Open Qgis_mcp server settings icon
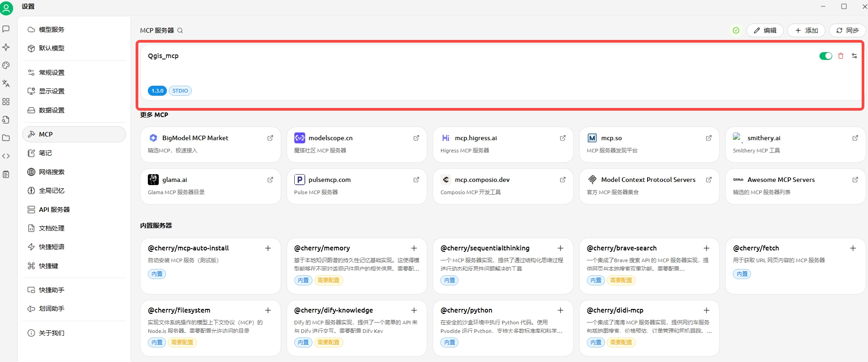 [x=854, y=56]
